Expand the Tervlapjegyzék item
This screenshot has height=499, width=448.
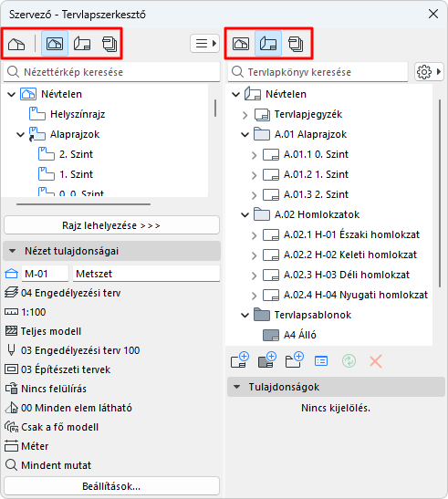245,115
